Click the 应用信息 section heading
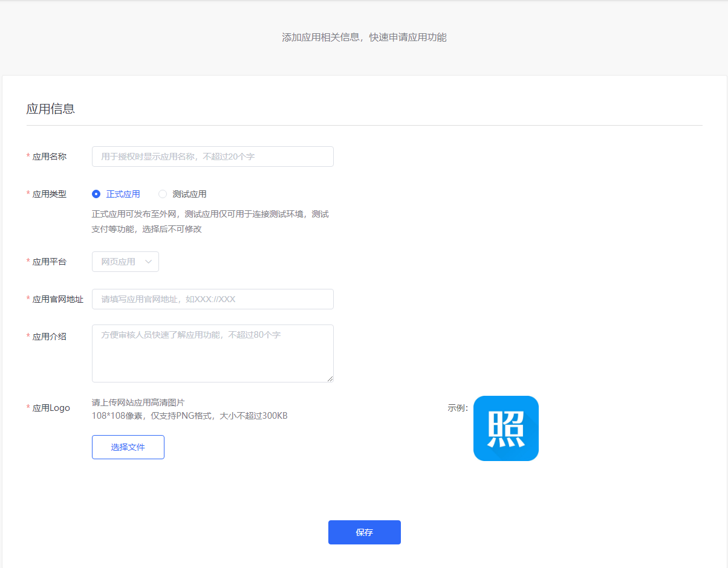This screenshot has height=568, width=728. [51, 109]
